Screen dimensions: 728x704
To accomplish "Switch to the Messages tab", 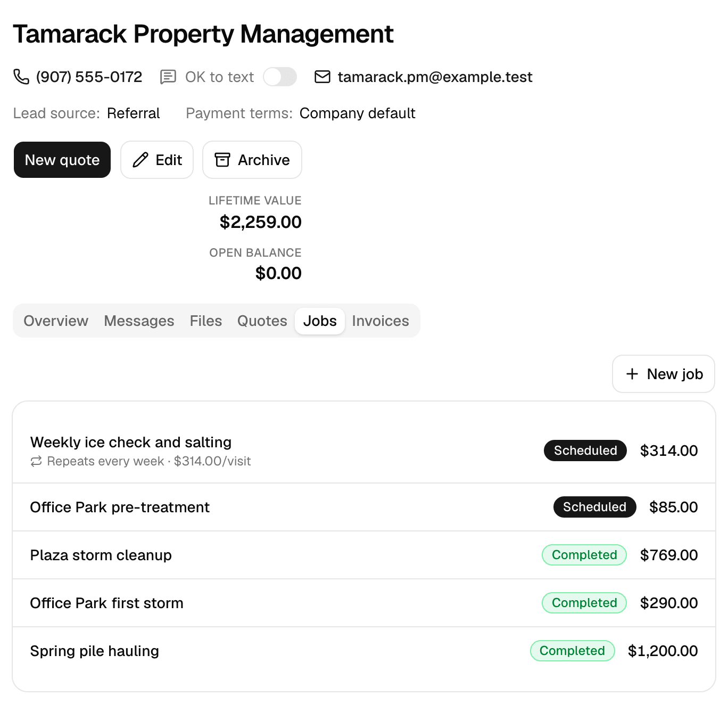I will 139,321.
